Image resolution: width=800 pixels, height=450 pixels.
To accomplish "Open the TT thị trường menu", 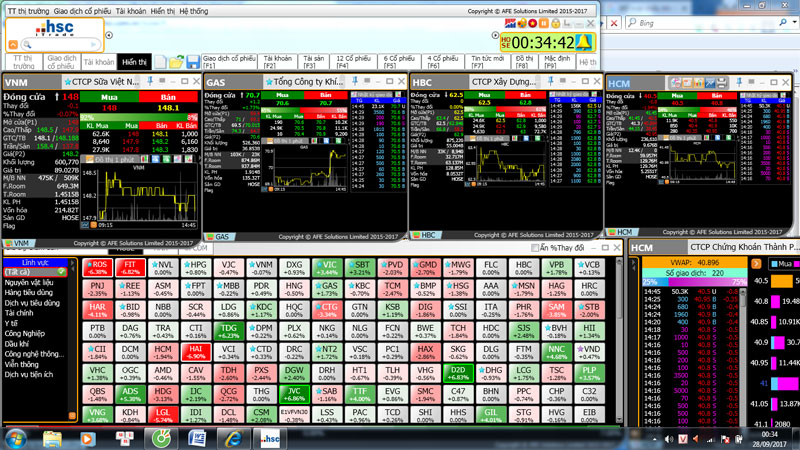I will coord(28,11).
